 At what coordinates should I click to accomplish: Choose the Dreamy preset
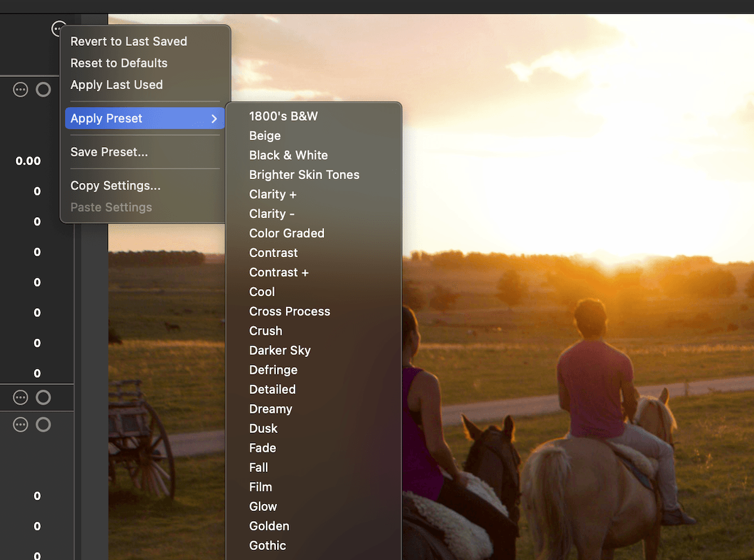tap(270, 409)
